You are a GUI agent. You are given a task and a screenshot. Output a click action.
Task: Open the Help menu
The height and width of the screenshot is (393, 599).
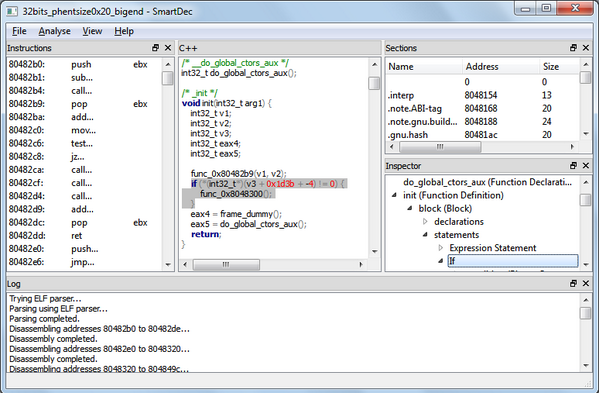click(x=124, y=31)
